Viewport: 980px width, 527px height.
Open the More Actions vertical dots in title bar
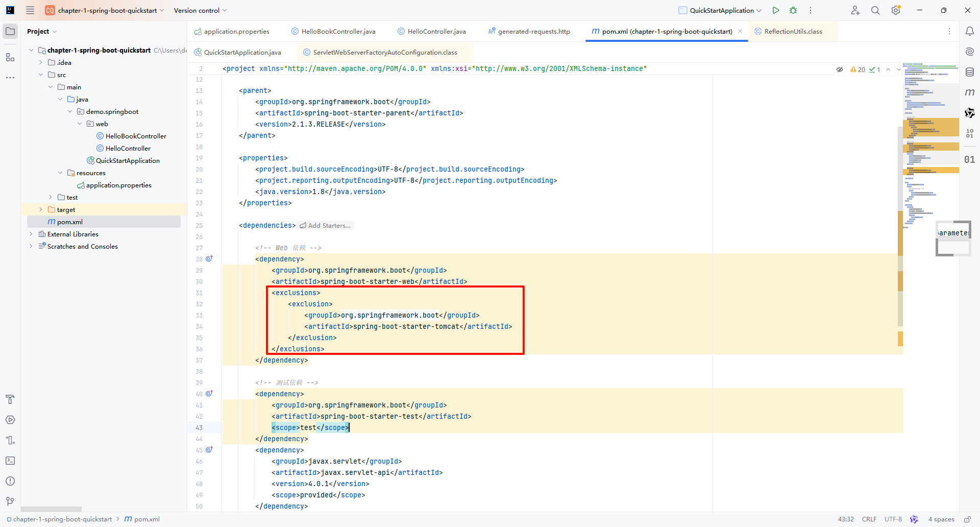pyautogui.click(x=811, y=10)
